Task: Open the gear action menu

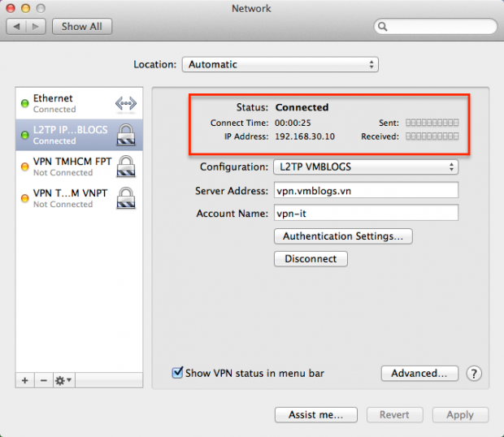Action: [x=63, y=380]
